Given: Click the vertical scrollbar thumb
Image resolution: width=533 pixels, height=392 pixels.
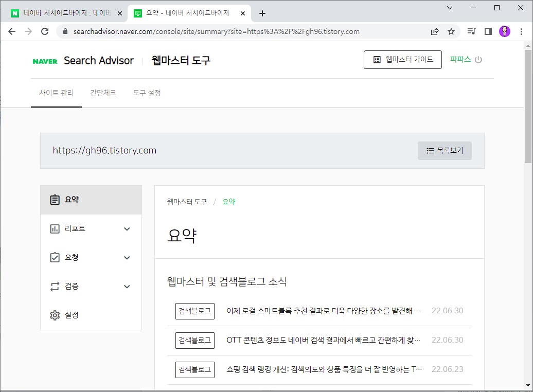Looking at the screenshot, I should point(528,107).
